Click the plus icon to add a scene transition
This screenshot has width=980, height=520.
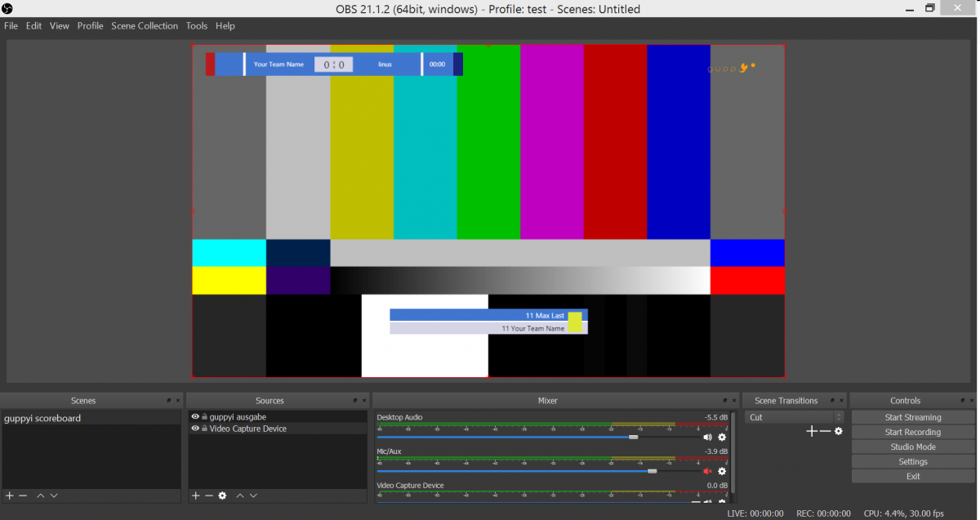pyautogui.click(x=812, y=431)
